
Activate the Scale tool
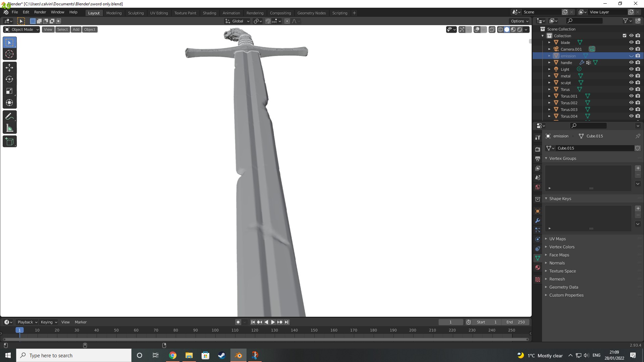pyautogui.click(x=9, y=91)
